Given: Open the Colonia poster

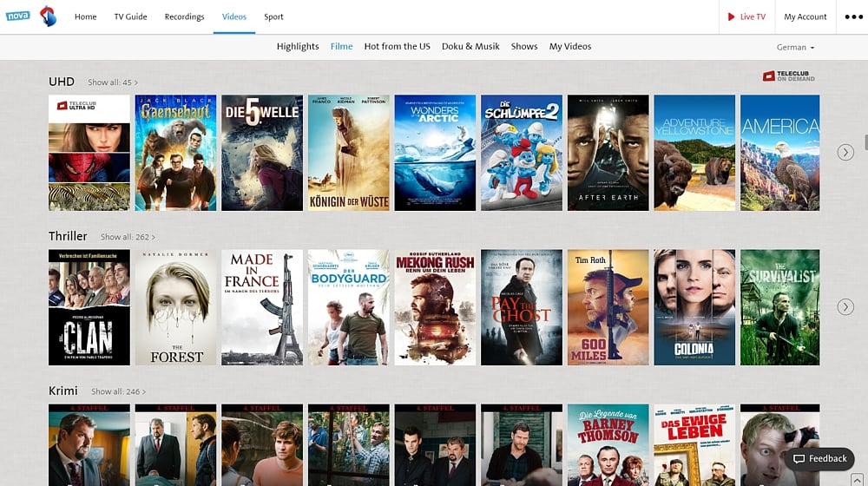Looking at the screenshot, I should [x=694, y=307].
